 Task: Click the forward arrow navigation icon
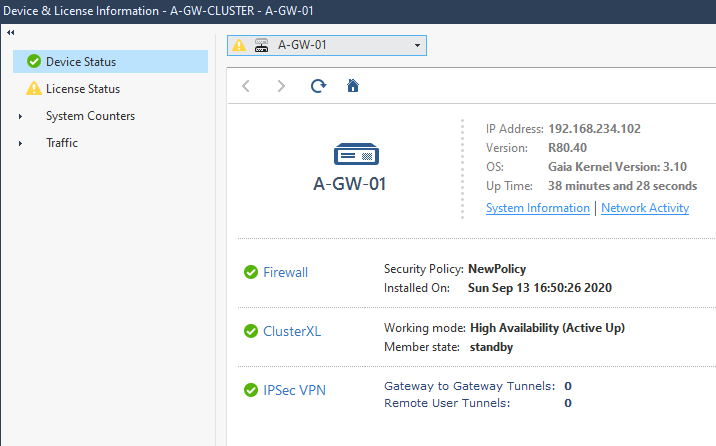(281, 86)
